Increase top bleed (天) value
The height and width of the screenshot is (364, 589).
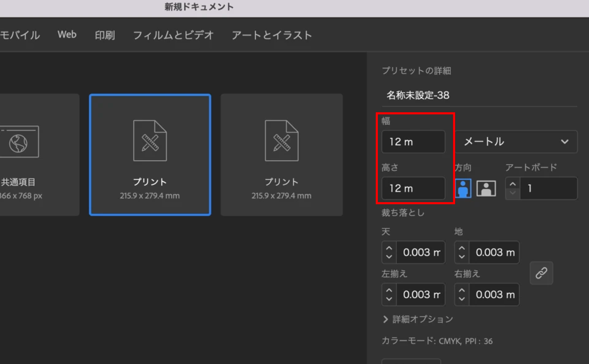389,249
